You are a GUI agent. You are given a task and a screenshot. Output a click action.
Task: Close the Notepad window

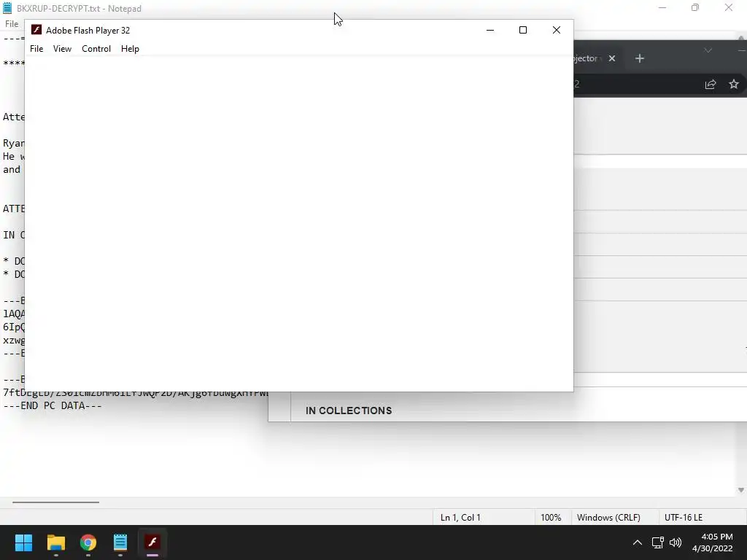pos(729,7)
